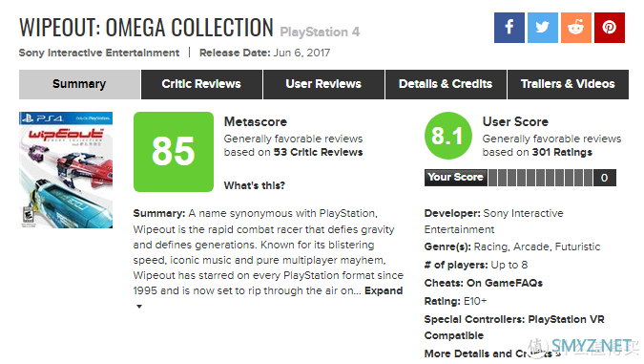This screenshot has width=644, height=364.
Task: Open the Trailers & Videos tab
Action: pyautogui.click(x=568, y=84)
